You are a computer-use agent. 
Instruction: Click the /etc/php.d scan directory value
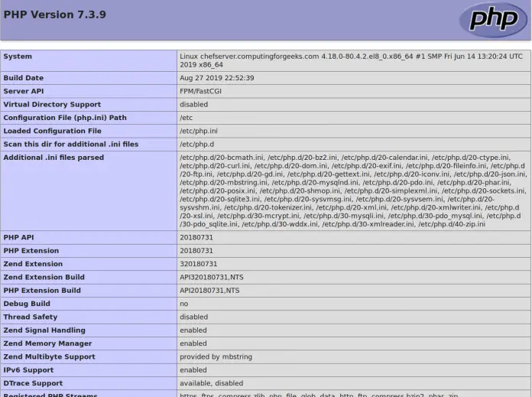pyautogui.click(x=197, y=144)
